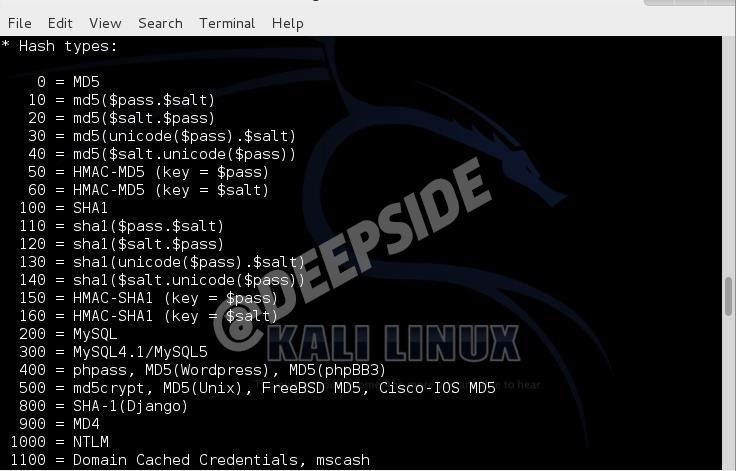Click the md5crypt, MD5(Unix) line

coord(257,388)
